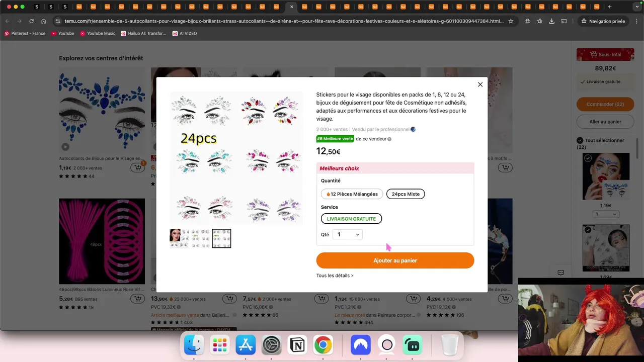This screenshot has width=644, height=362.
Task: Reload the Temu page
Action: [x=31, y=21]
